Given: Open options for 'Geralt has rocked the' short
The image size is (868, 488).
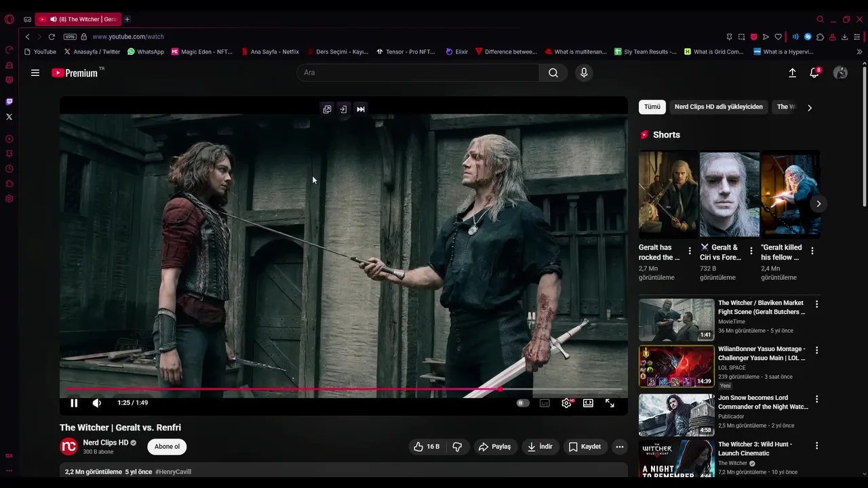Looking at the screenshot, I should pos(690,251).
